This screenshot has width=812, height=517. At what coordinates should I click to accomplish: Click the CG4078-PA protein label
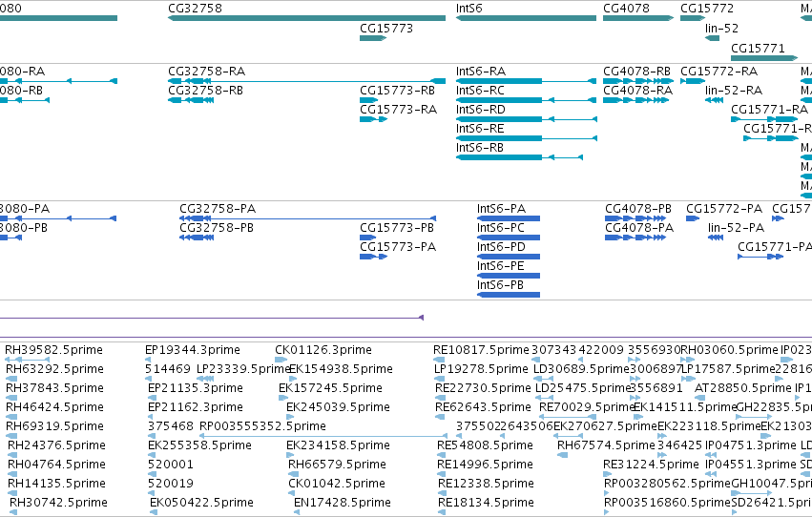(x=639, y=228)
